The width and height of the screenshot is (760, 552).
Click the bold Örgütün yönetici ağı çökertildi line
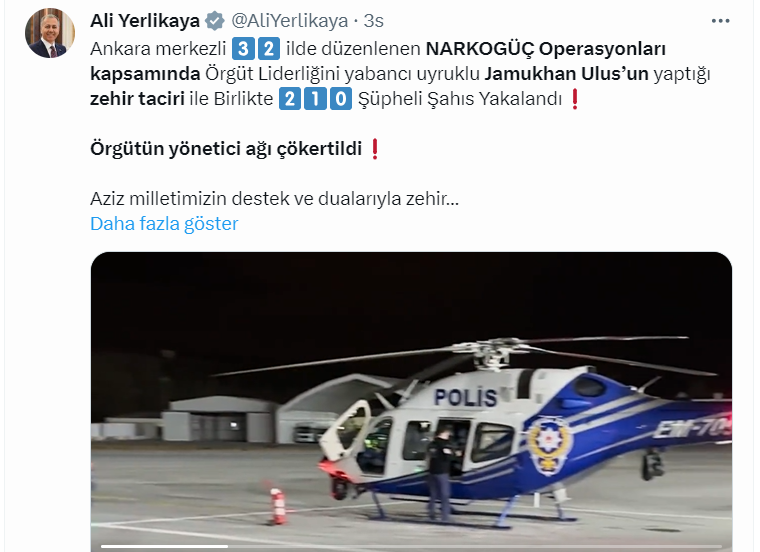click(x=226, y=149)
